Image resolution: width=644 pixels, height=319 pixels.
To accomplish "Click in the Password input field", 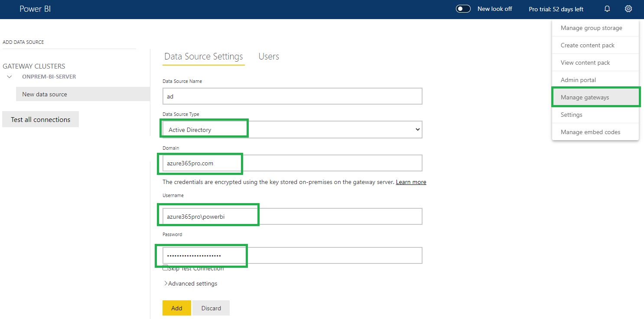I will click(292, 255).
